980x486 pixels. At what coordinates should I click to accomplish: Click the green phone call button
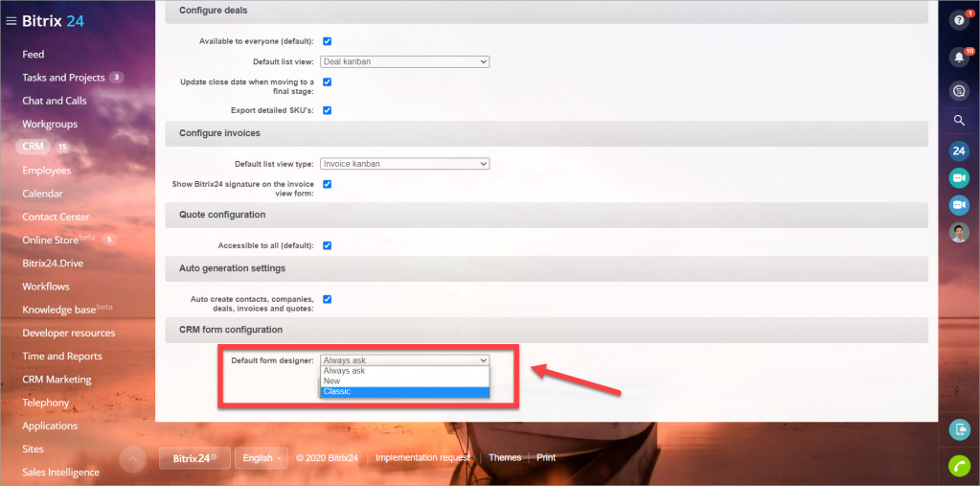[x=959, y=466]
